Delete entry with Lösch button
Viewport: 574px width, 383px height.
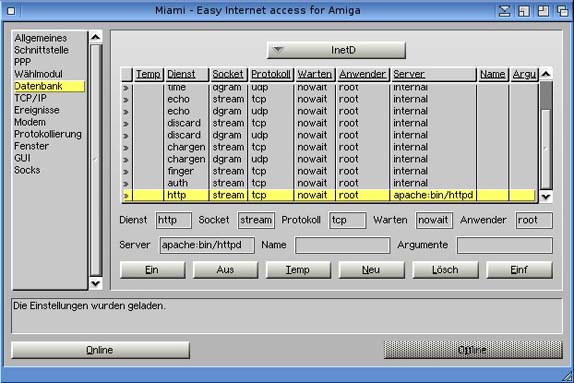coord(445,270)
